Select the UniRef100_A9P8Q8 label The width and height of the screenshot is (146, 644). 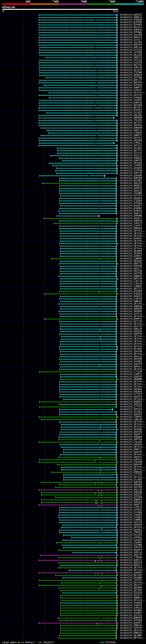tap(131, 118)
